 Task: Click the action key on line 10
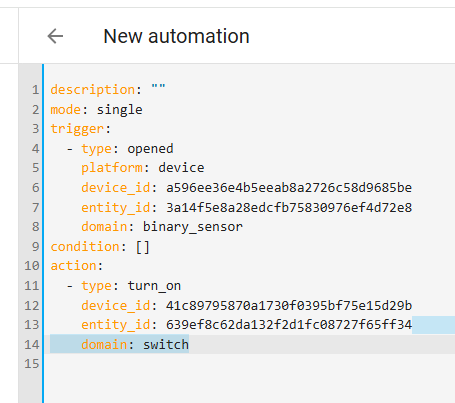73,266
